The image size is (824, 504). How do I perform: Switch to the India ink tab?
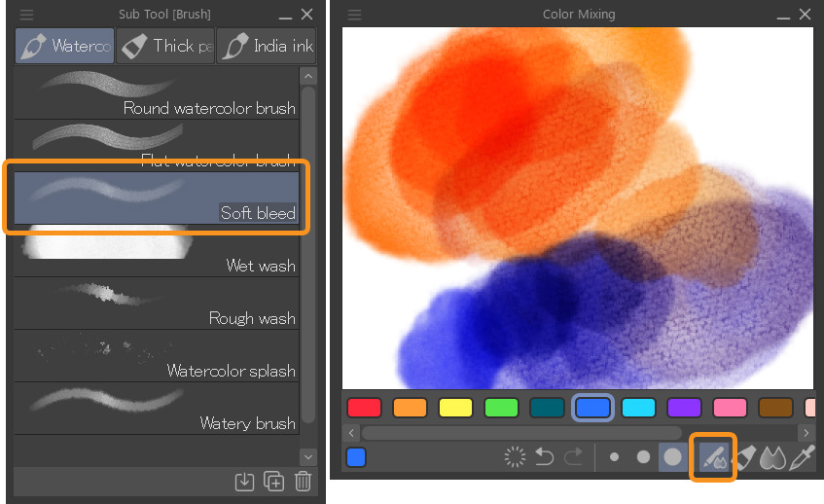tap(267, 46)
